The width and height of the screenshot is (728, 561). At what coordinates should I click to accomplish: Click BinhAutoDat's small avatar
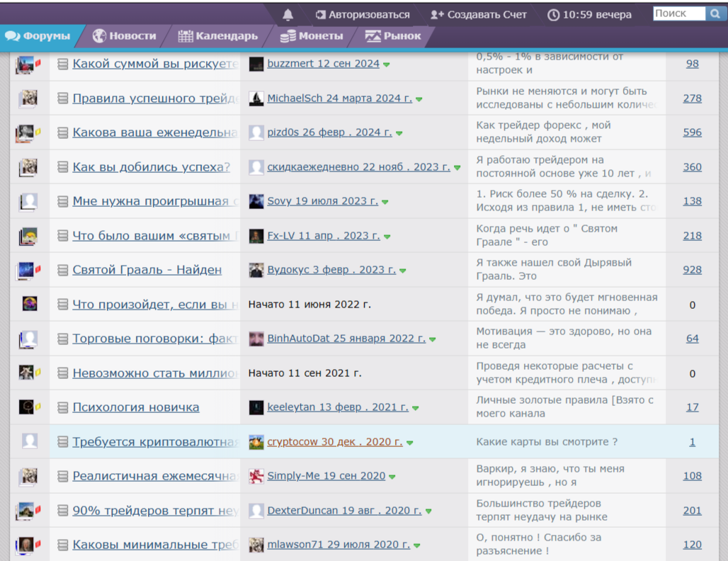(256, 339)
